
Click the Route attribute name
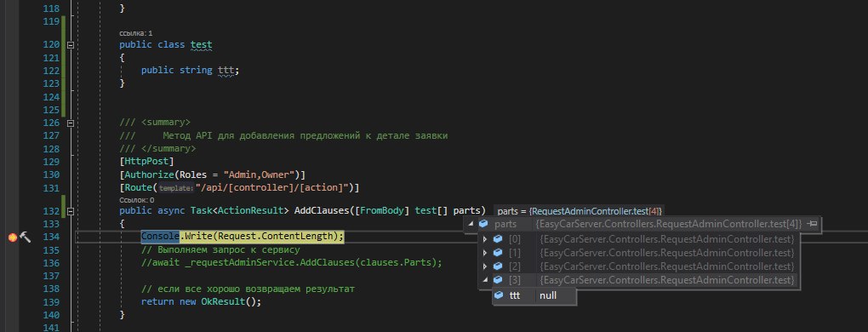pyautogui.click(x=139, y=188)
